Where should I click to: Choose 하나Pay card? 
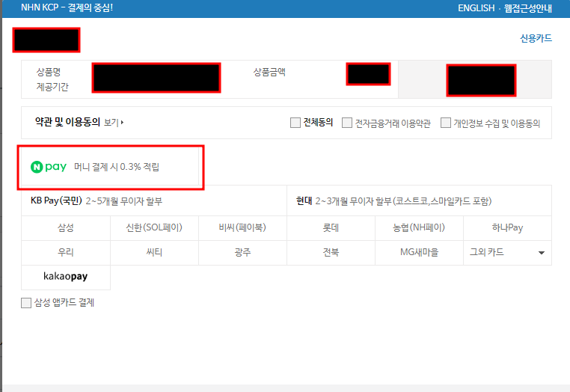pos(507,227)
